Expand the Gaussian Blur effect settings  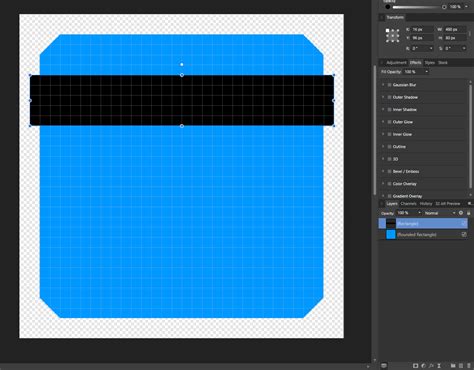(383, 85)
